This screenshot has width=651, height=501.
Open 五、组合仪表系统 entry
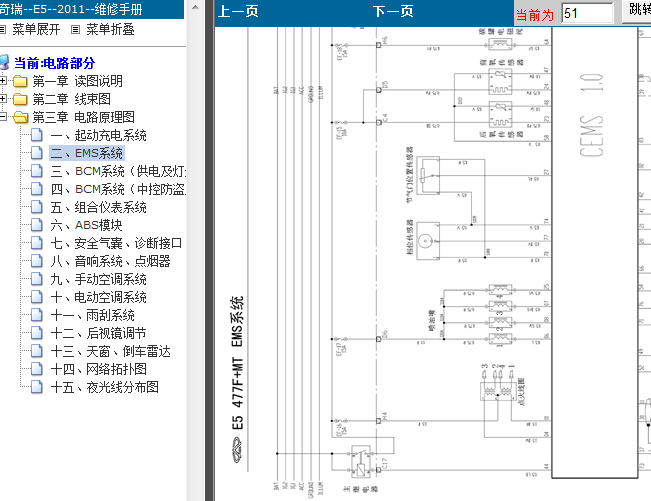click(98, 207)
